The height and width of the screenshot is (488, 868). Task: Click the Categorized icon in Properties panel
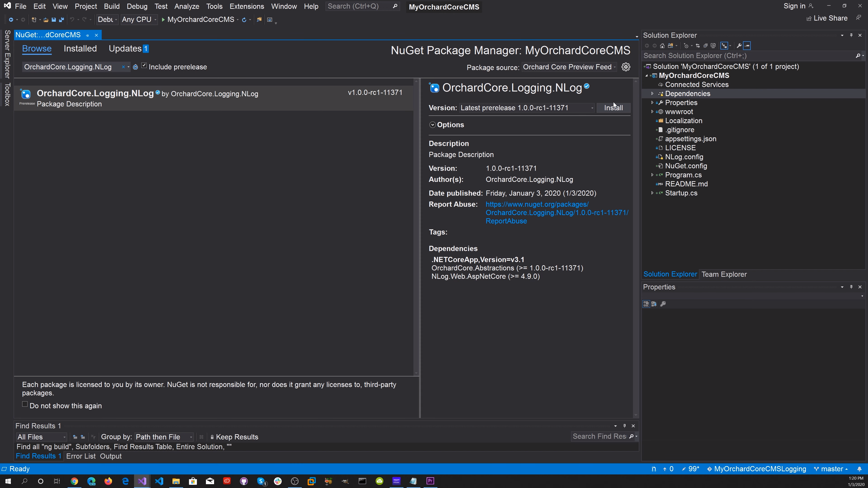[x=646, y=304]
